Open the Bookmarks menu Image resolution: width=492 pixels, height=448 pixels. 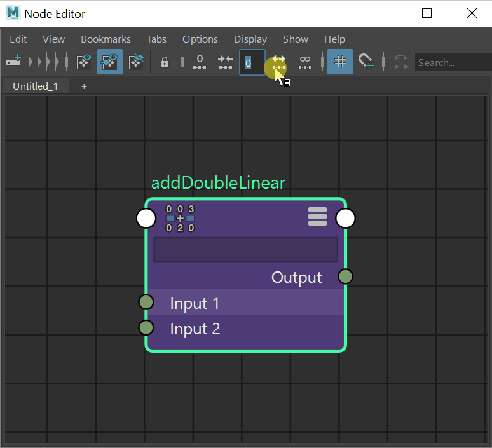[x=106, y=39]
